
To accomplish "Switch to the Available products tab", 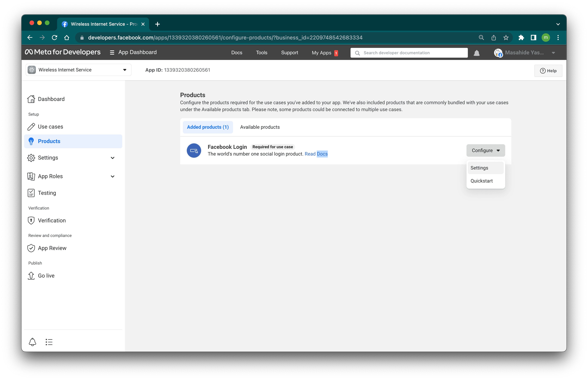I will [x=260, y=127].
